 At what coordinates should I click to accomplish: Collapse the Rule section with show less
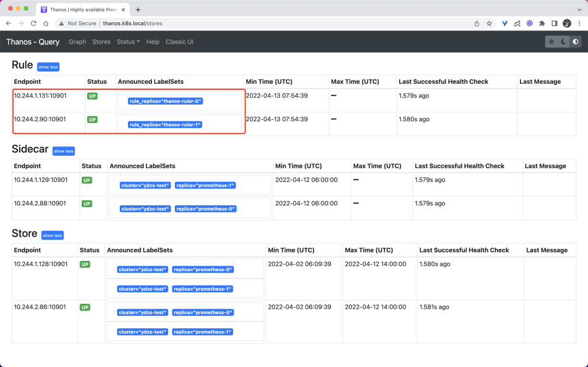[x=48, y=67]
